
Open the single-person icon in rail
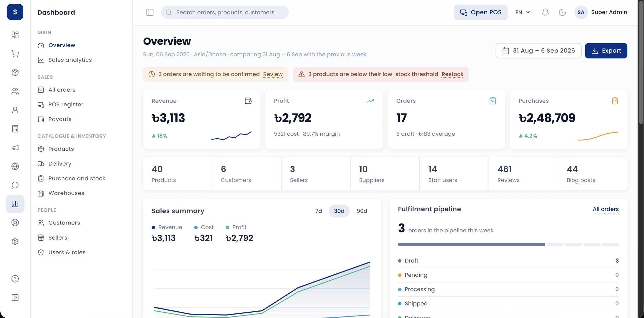pyautogui.click(x=15, y=110)
